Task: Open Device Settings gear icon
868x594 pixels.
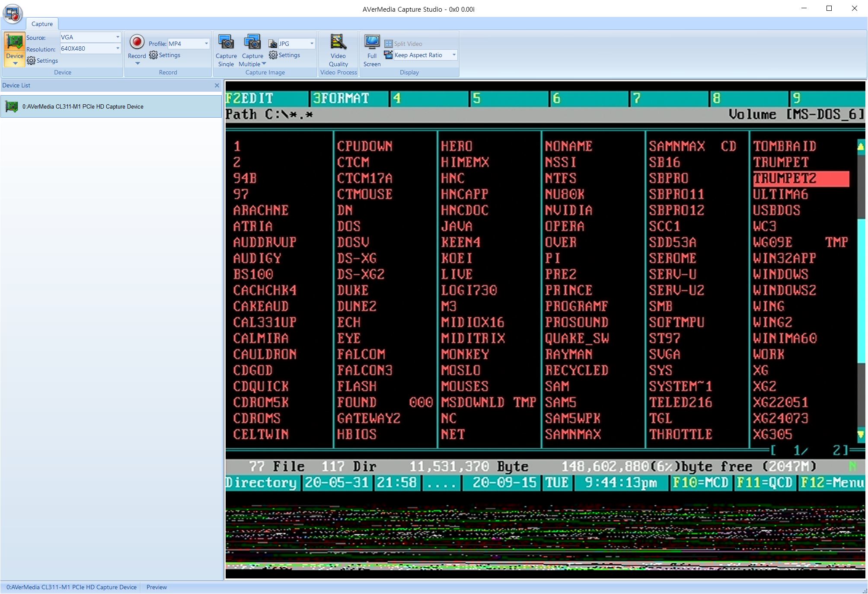Action: click(31, 61)
